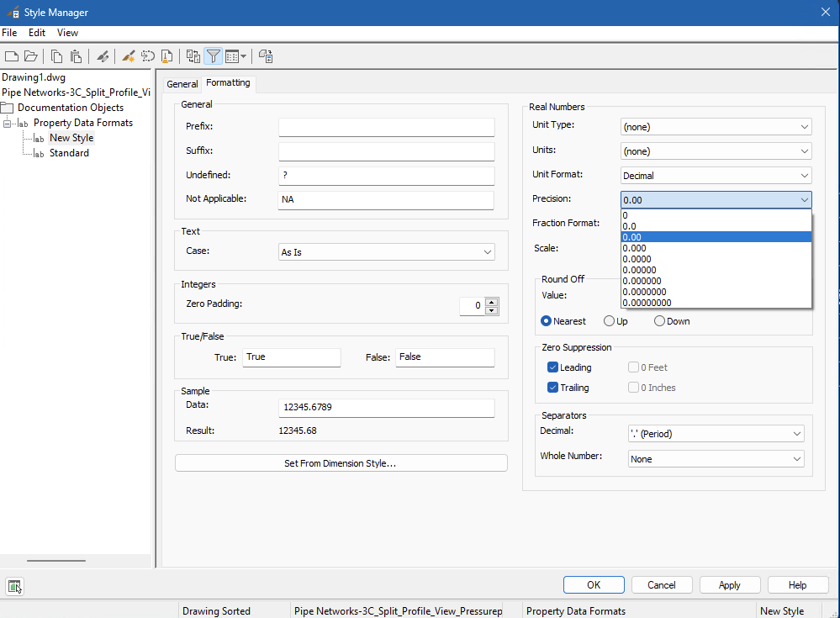Viewport: 840px width, 618px height.
Task: Toggle the Filter Style Type funnel icon
Action: point(214,56)
